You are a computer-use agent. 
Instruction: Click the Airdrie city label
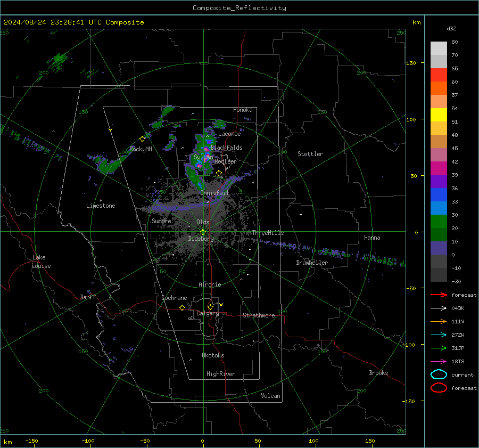[x=210, y=284]
